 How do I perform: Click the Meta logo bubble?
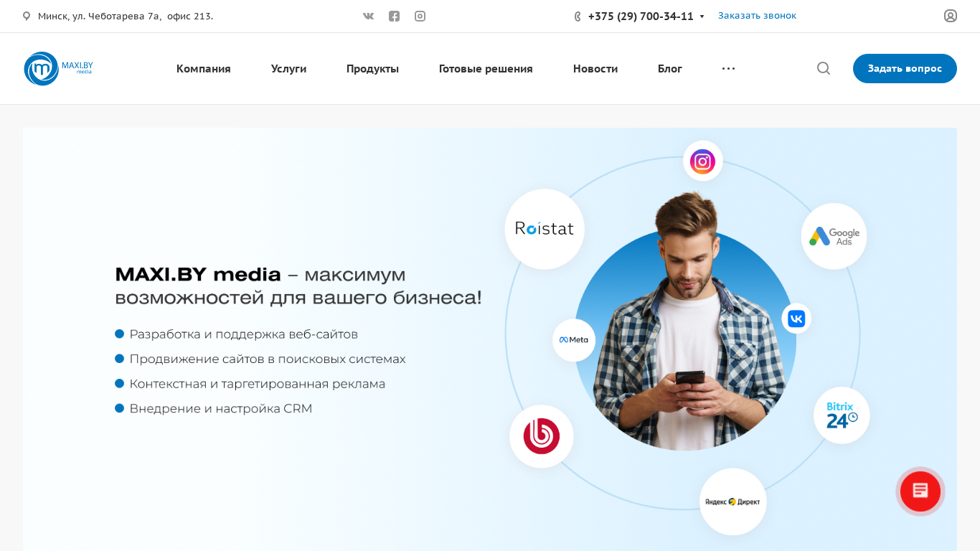[x=574, y=340]
